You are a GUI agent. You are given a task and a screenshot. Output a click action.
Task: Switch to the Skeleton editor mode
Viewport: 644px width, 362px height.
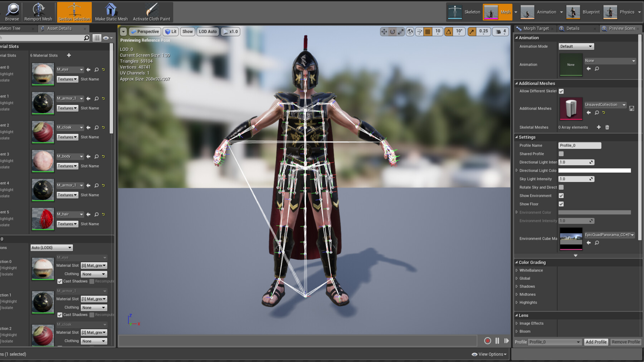[472, 11]
